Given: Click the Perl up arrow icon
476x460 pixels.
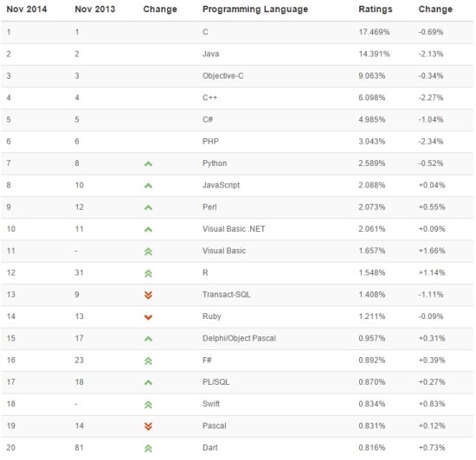Looking at the screenshot, I should point(148,208).
